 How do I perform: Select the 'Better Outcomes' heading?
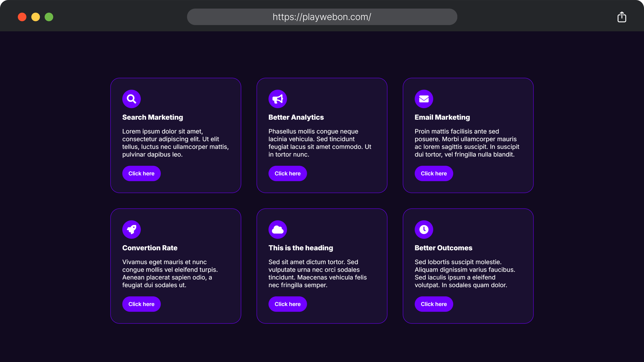pos(444,248)
